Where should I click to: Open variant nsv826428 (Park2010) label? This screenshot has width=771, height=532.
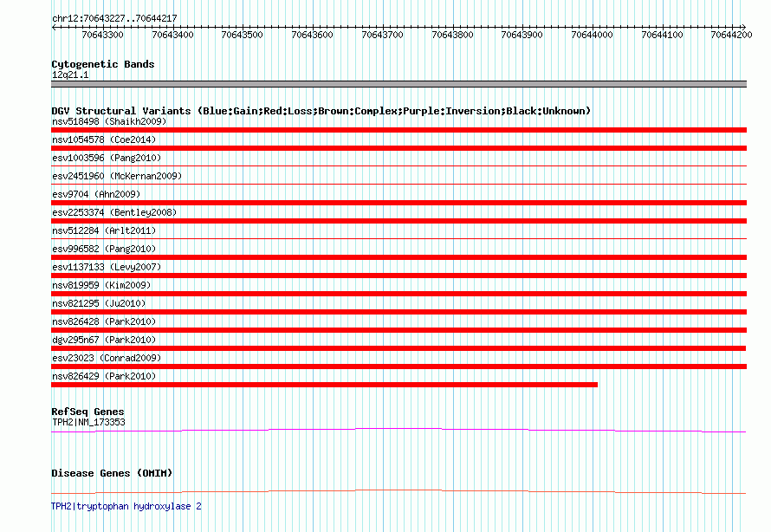coord(104,321)
